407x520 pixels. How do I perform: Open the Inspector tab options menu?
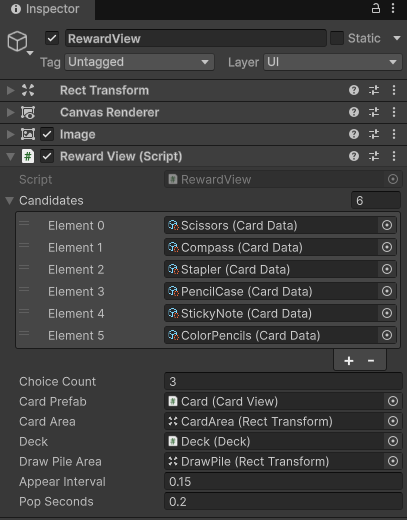tap(393, 8)
